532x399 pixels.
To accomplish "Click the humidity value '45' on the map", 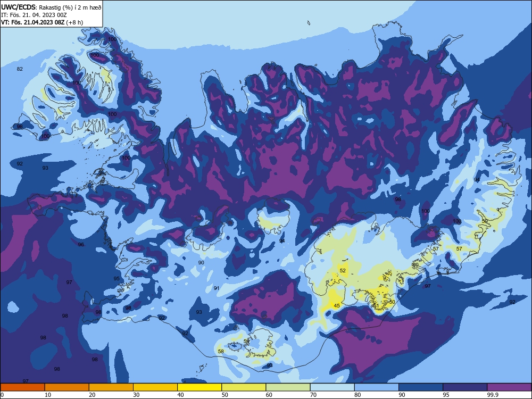I will point(337,306).
